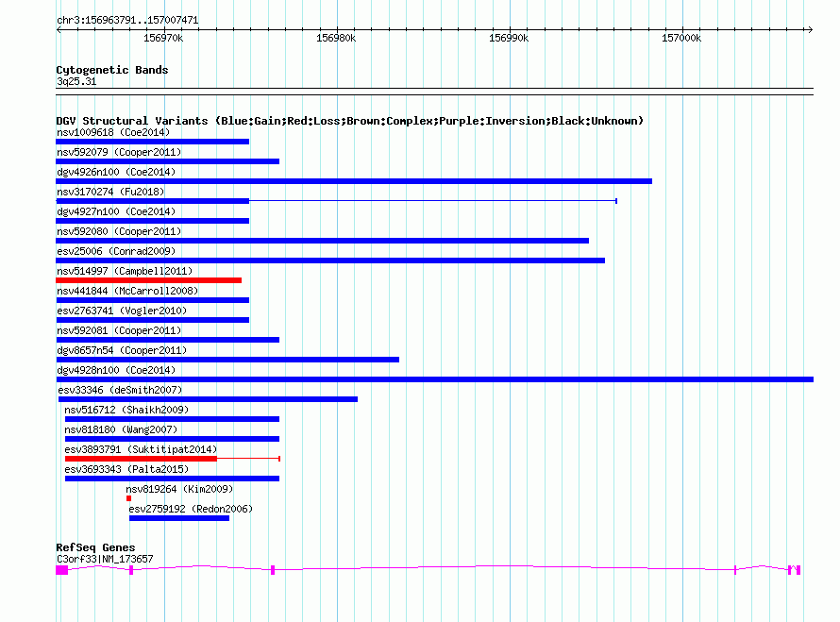840x622 pixels.
Task: Click the 156980k ruler tick label
Action: [x=336, y=38]
